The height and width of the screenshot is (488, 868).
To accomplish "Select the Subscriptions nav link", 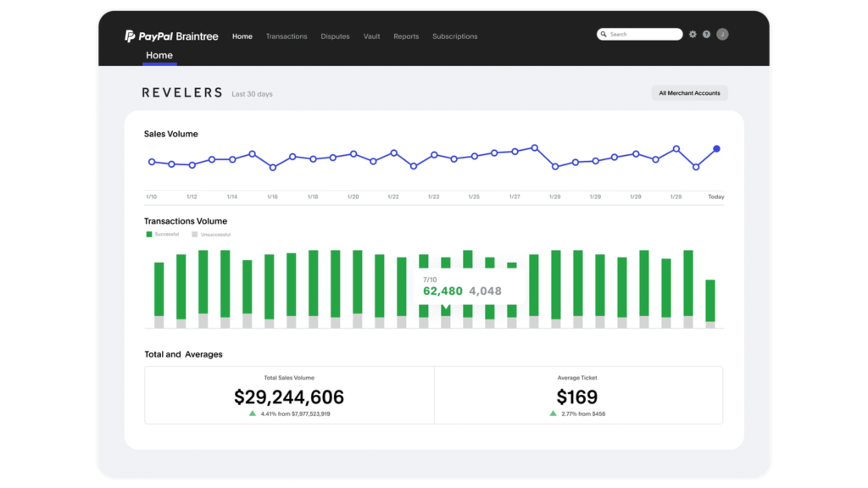I will (454, 36).
